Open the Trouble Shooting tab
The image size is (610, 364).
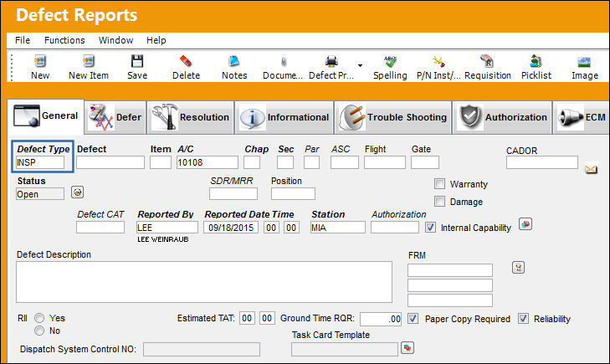pos(393,117)
